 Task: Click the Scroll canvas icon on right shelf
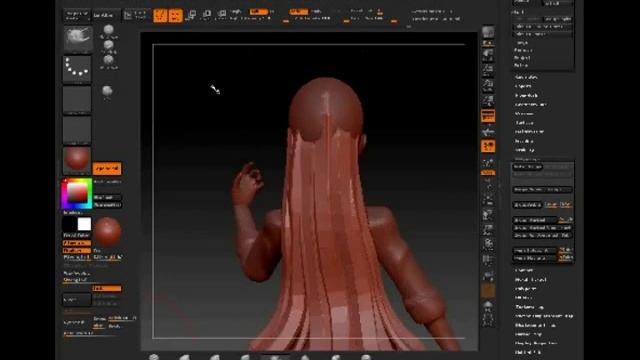(x=488, y=54)
